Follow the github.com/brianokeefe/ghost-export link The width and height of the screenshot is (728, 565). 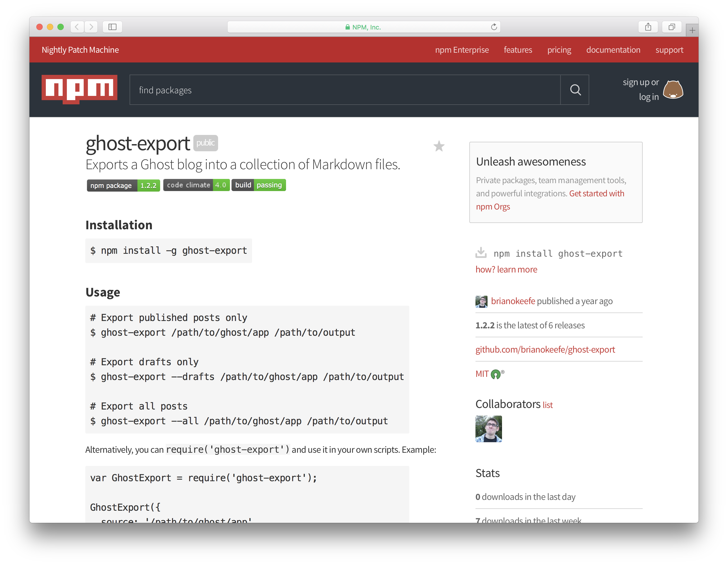coord(545,349)
